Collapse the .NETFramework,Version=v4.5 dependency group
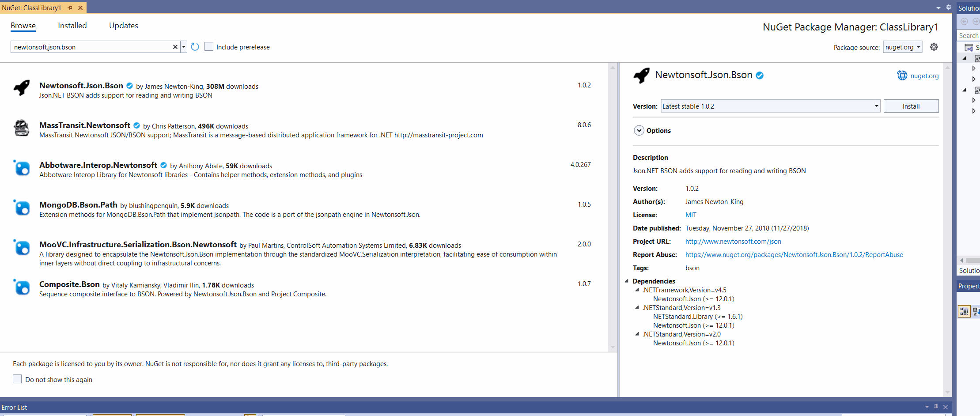The width and height of the screenshot is (980, 416). coord(637,290)
